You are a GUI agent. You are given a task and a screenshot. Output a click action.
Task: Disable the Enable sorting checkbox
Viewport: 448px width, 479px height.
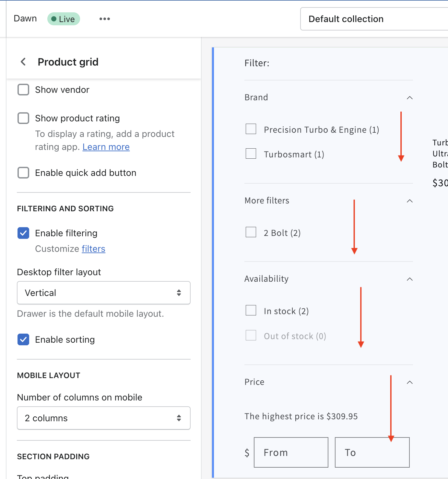click(x=23, y=339)
